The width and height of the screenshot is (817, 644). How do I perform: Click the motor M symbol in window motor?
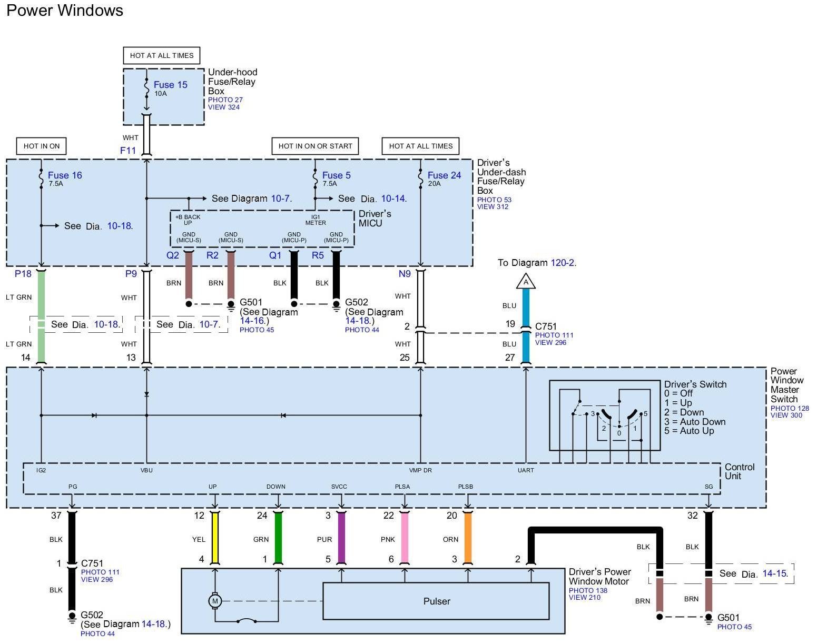[214, 601]
